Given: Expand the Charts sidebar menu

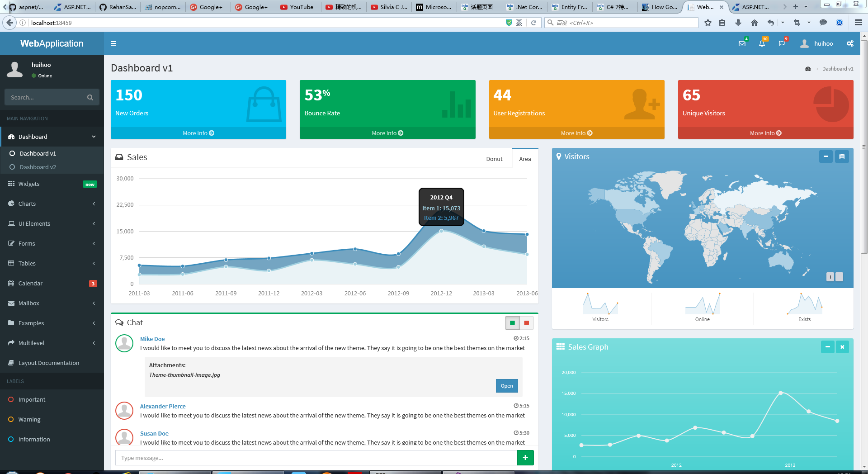Looking at the screenshot, I should click(x=52, y=204).
